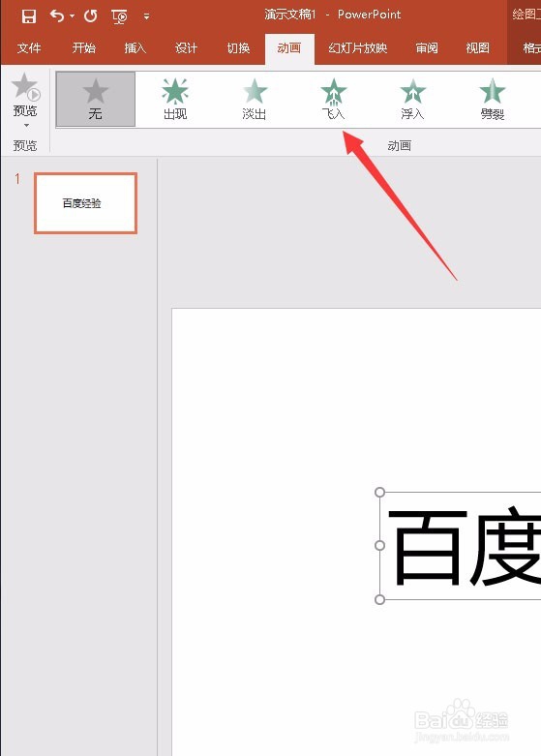Apply the 劈裂 (Split) animation
The width and height of the screenshot is (541, 756).
pos(492,100)
